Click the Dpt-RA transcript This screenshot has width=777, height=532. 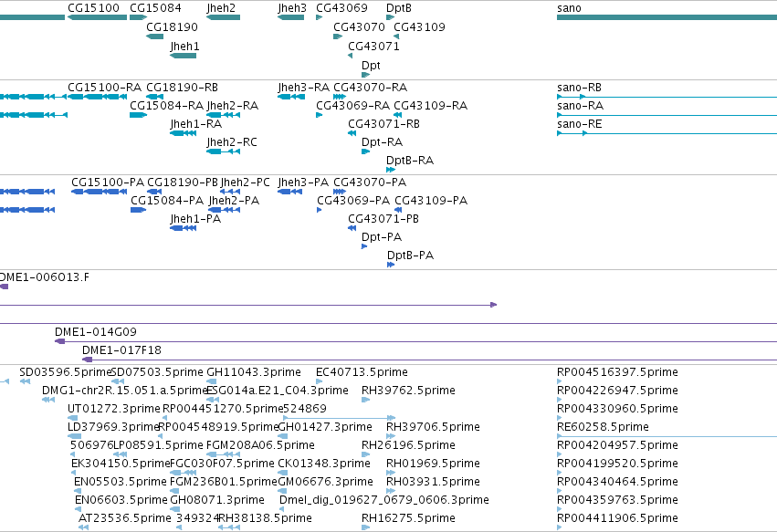tap(366, 151)
